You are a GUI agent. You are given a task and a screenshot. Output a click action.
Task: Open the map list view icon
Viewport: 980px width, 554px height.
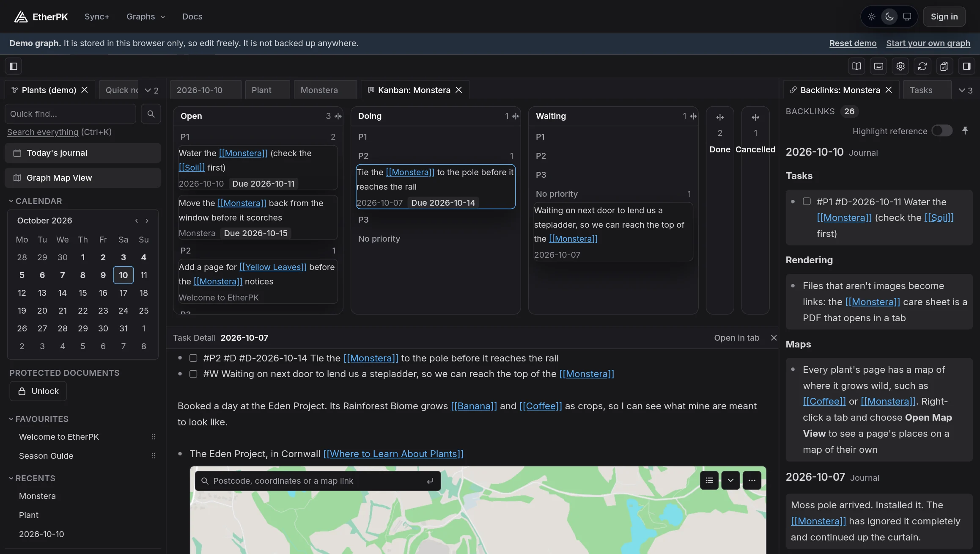point(709,480)
